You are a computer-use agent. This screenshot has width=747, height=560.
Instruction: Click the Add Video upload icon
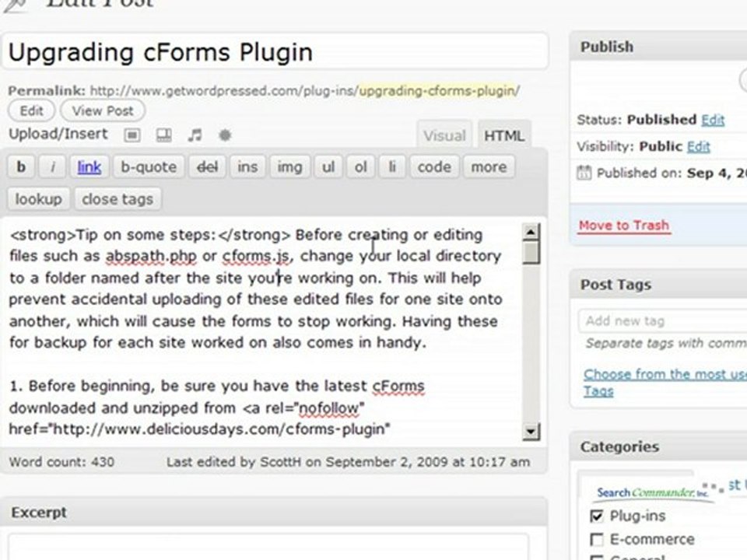pyautogui.click(x=164, y=135)
